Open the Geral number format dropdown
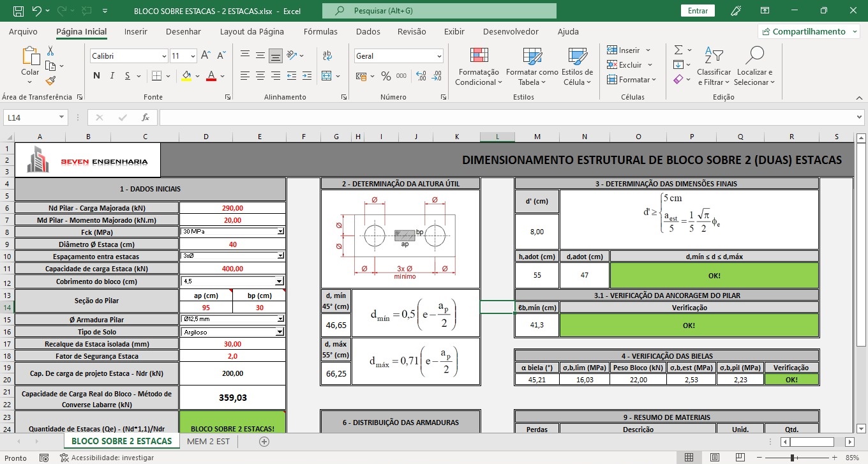The image size is (868, 464). (439, 56)
